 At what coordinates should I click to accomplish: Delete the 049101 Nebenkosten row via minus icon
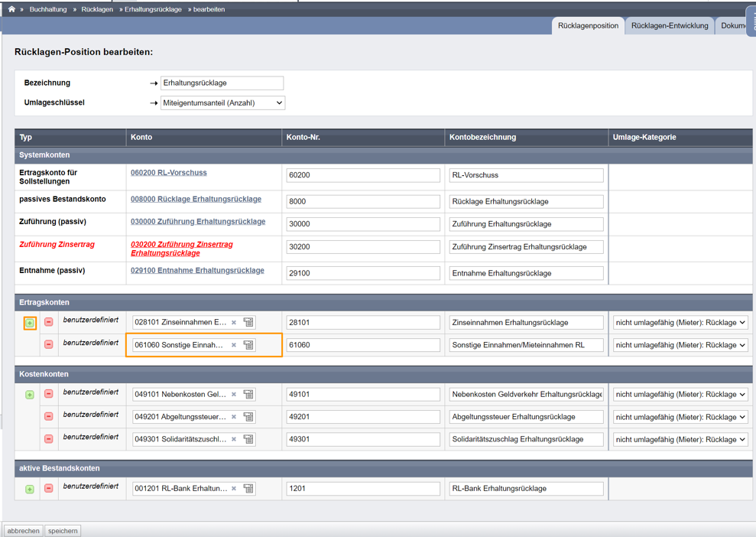[x=49, y=394]
